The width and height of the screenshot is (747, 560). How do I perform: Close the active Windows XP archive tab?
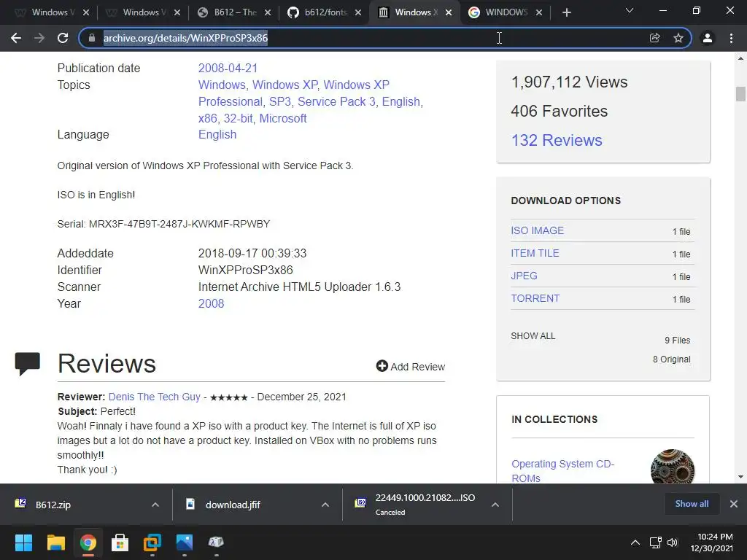449,12
